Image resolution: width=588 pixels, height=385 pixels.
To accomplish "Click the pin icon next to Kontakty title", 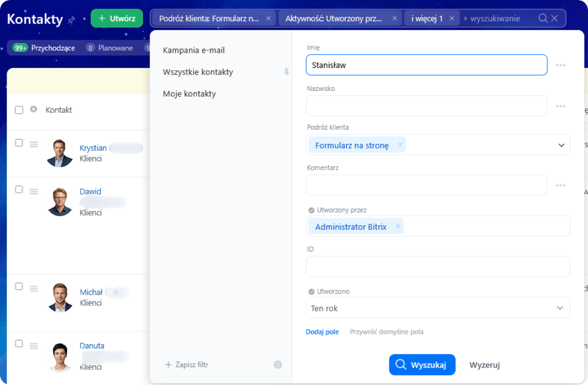I will point(71,20).
